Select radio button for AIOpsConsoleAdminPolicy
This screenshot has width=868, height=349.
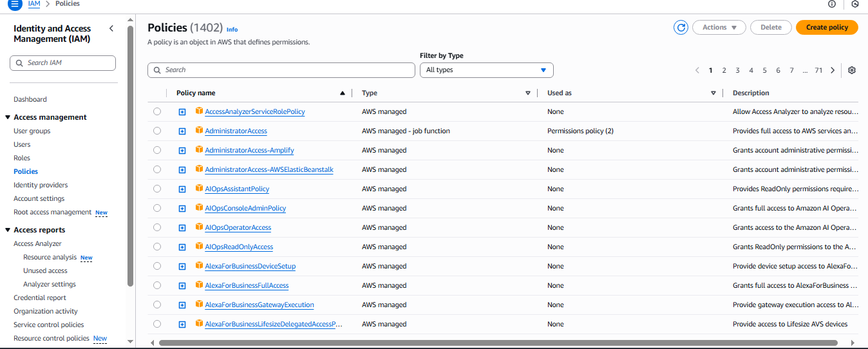157,208
